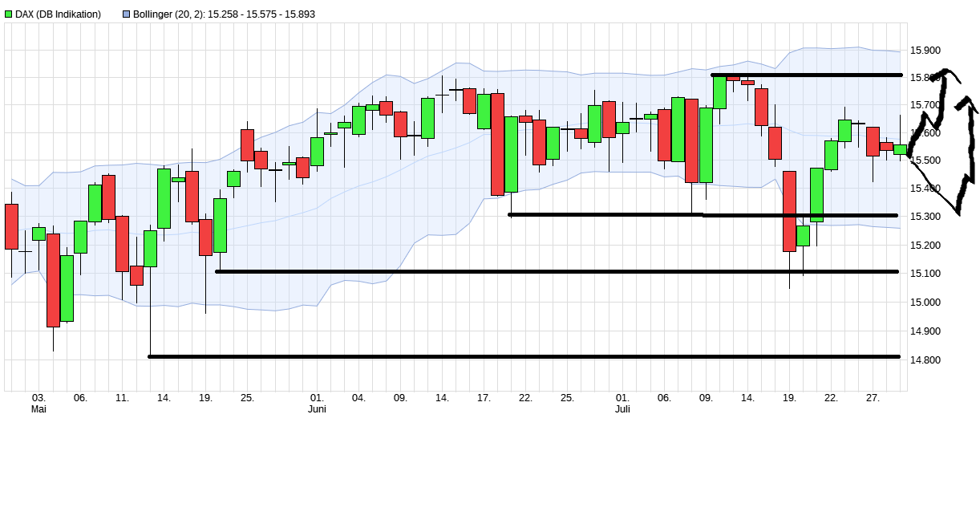Select the 15.200 price level label
The width and height of the screenshot is (980, 520).
pos(926,245)
